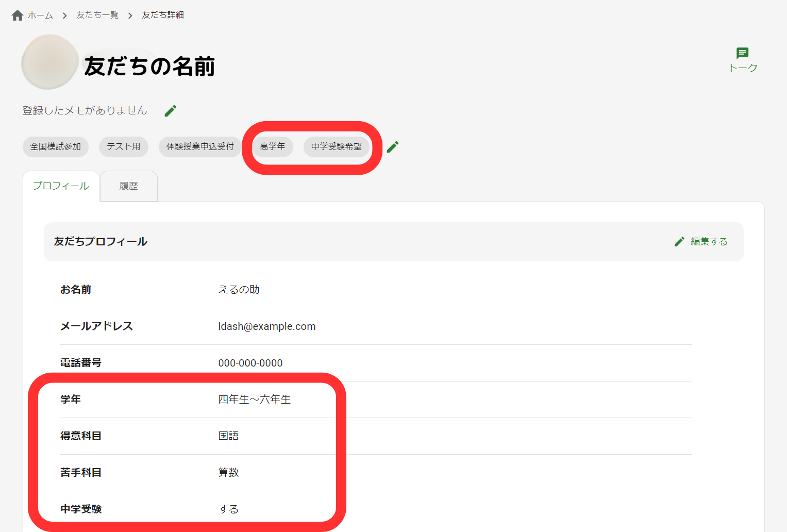Open the トーク chat bubble icon
787x532 pixels.
tap(743, 53)
